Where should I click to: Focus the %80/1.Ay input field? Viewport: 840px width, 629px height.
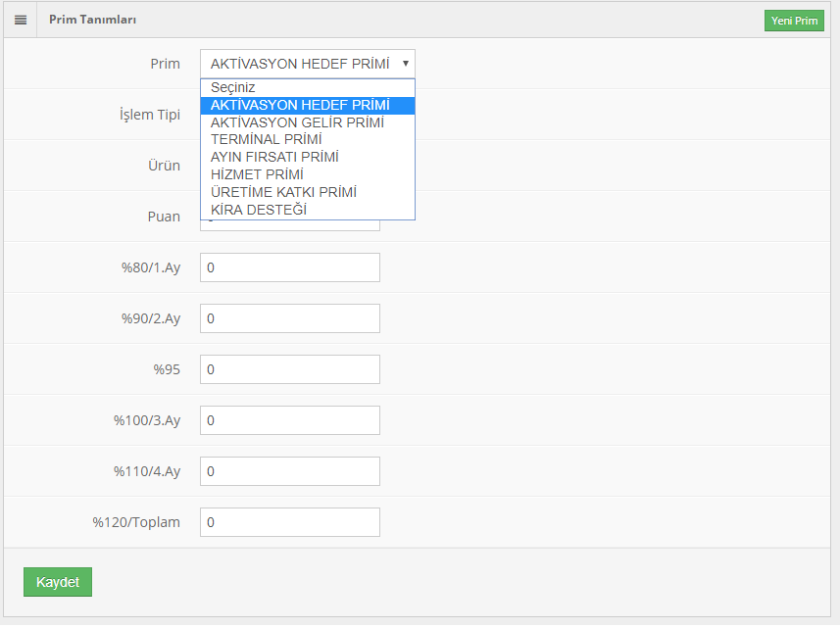coord(290,267)
